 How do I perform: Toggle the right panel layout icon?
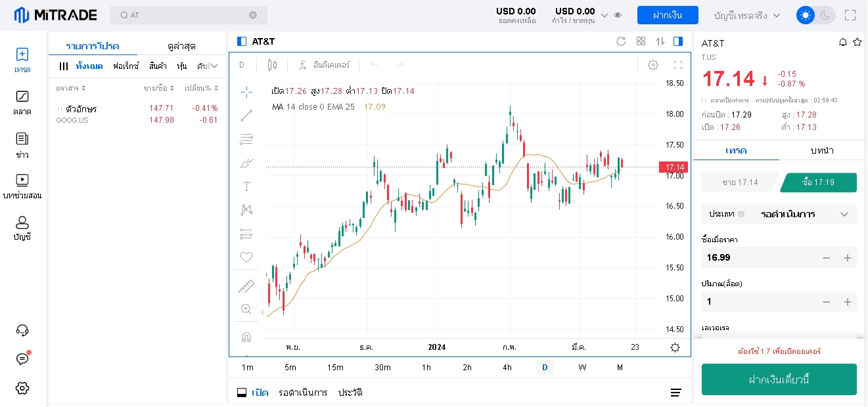[x=678, y=41]
